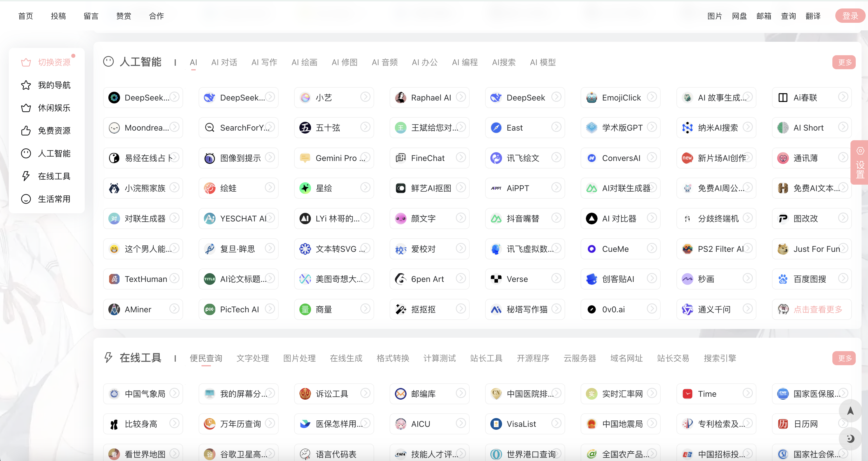Click the 百度图搜 paw icon
The image size is (868, 461).
[783, 279]
